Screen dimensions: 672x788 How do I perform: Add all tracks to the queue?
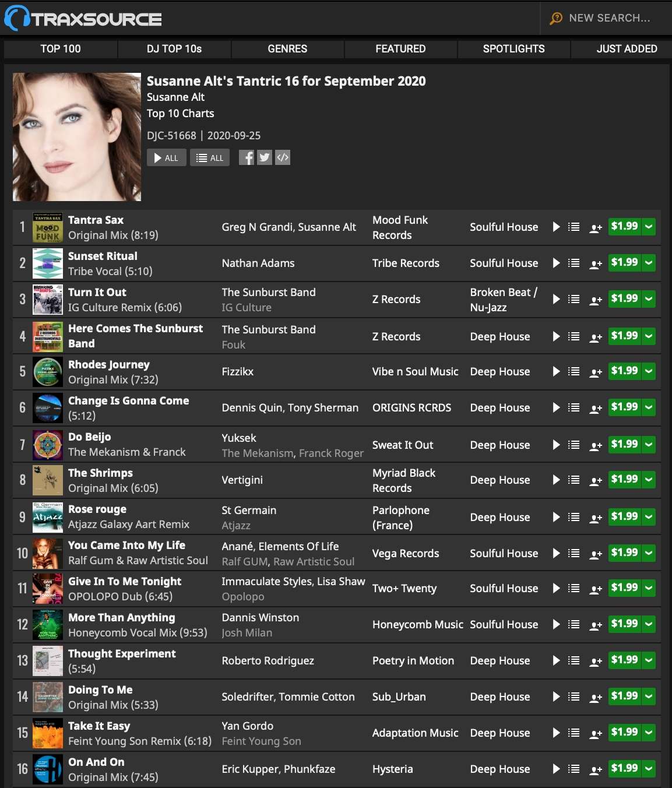point(210,158)
